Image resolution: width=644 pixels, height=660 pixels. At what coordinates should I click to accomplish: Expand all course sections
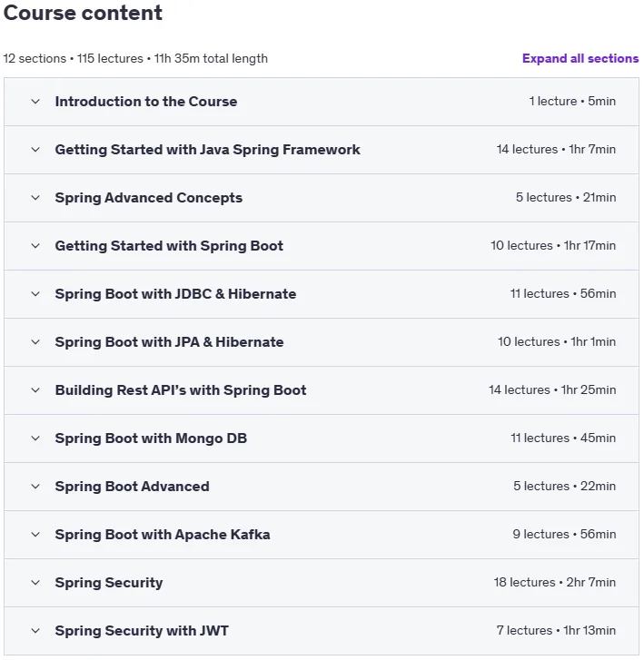tap(580, 58)
